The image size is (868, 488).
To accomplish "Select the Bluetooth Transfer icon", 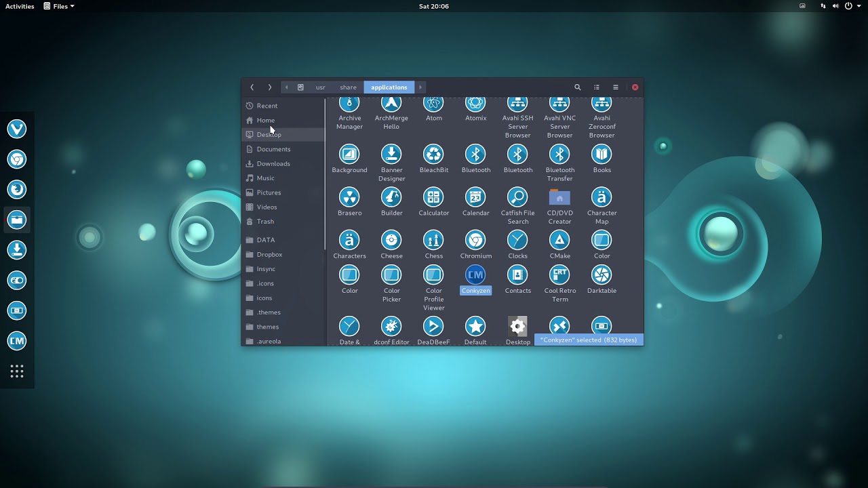I will (x=559, y=154).
